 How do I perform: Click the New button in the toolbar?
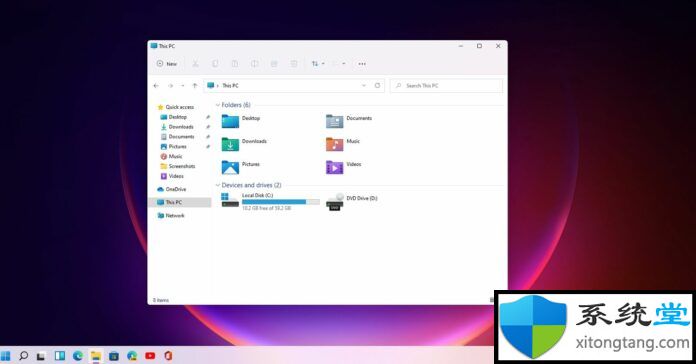tap(166, 64)
